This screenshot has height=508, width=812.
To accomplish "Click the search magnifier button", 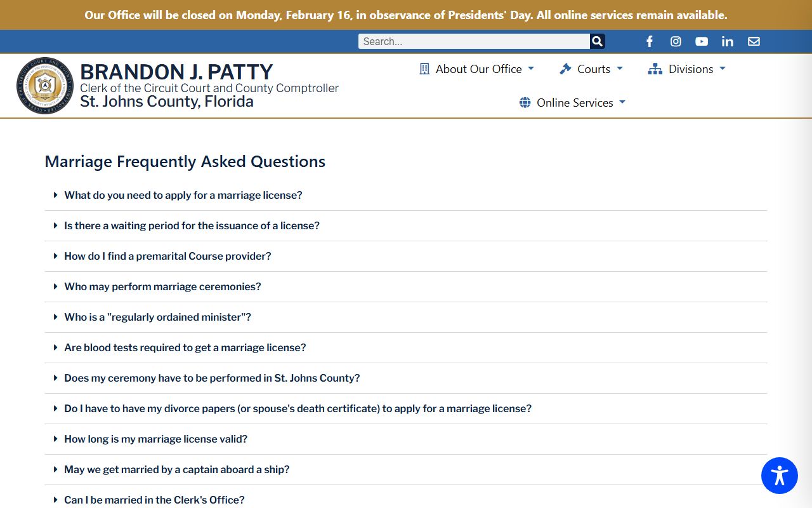I will pyautogui.click(x=597, y=41).
